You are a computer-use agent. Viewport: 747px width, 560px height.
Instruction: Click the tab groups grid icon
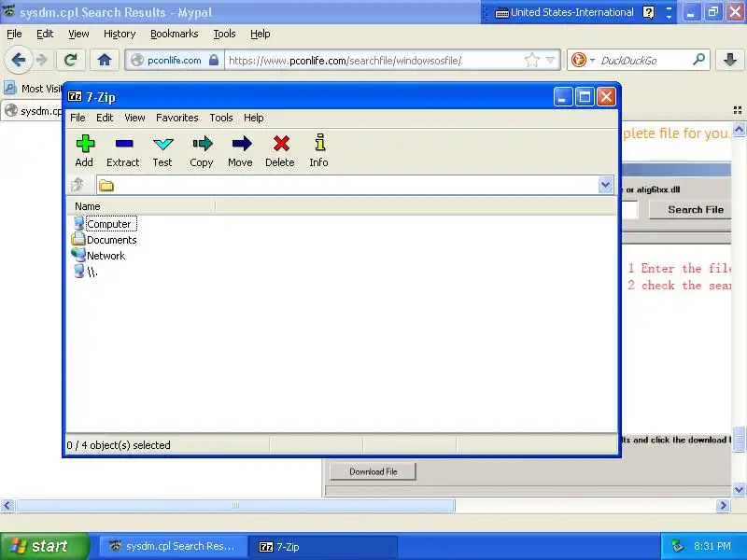738,110
